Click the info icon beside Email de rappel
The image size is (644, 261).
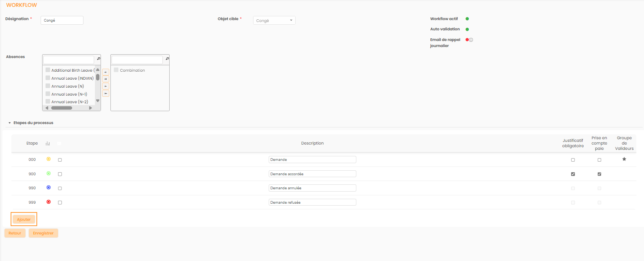tap(471, 40)
